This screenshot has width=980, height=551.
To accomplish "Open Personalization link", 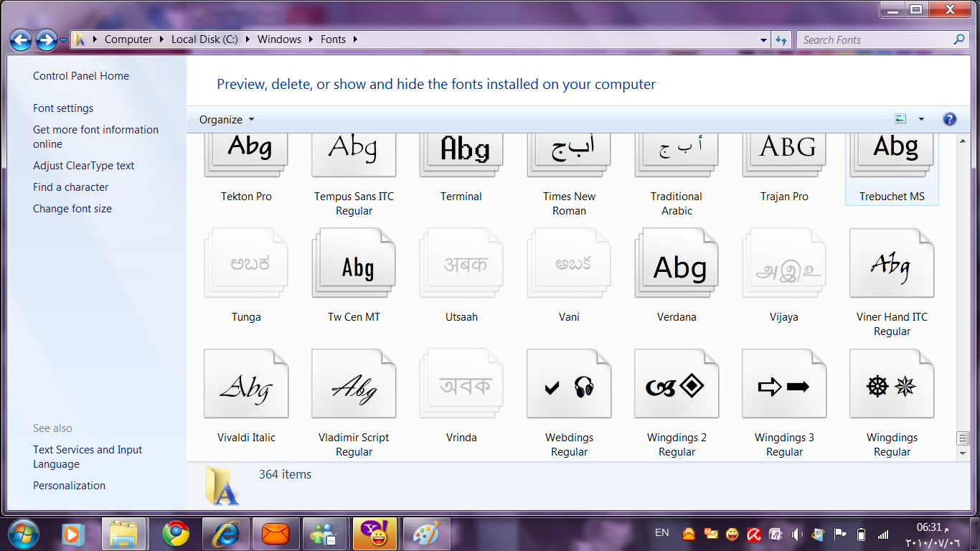I will pos(69,486).
